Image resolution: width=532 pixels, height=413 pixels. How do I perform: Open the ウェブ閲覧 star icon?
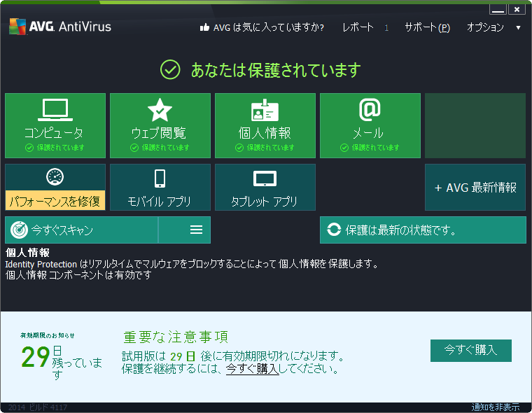[160, 110]
